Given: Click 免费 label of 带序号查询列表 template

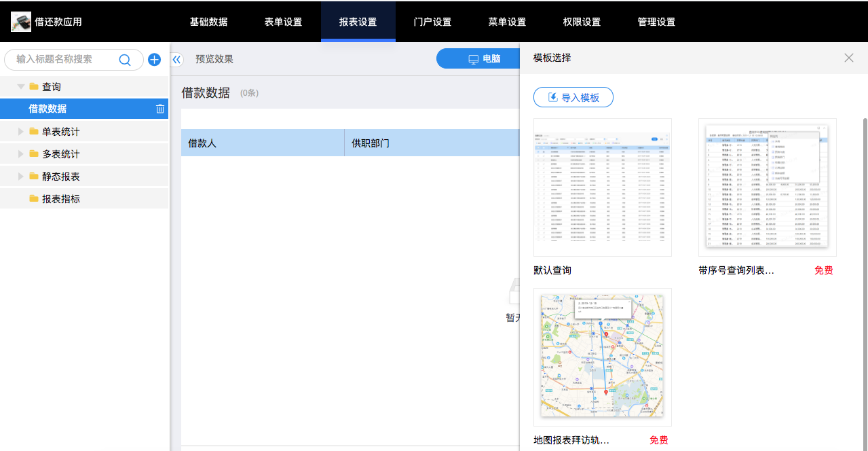Looking at the screenshot, I should click(x=824, y=270).
